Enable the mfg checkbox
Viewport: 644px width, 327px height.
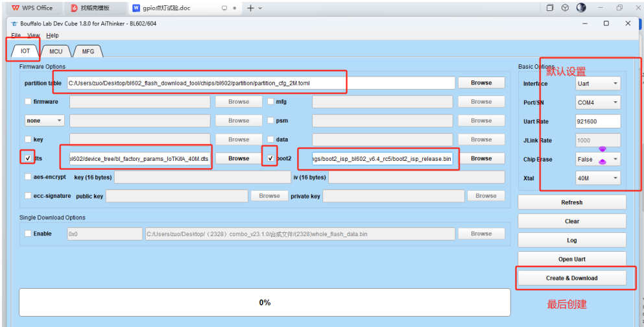coord(270,101)
